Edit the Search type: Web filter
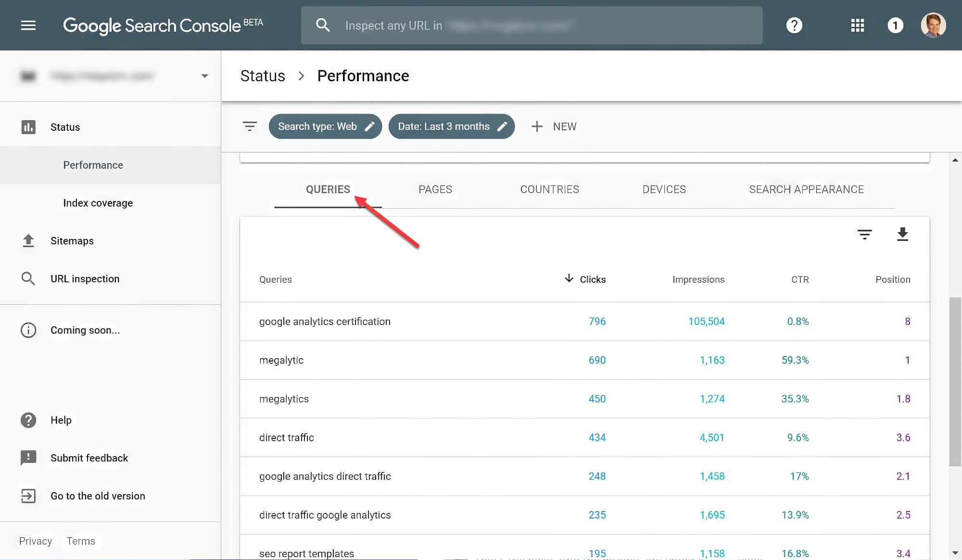 tap(325, 126)
